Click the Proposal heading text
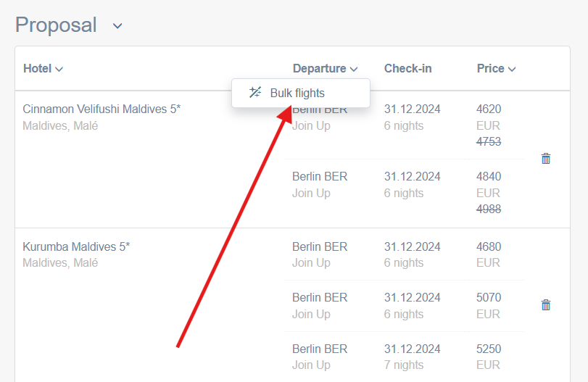Screen dimensions: 588x382 (x=56, y=25)
